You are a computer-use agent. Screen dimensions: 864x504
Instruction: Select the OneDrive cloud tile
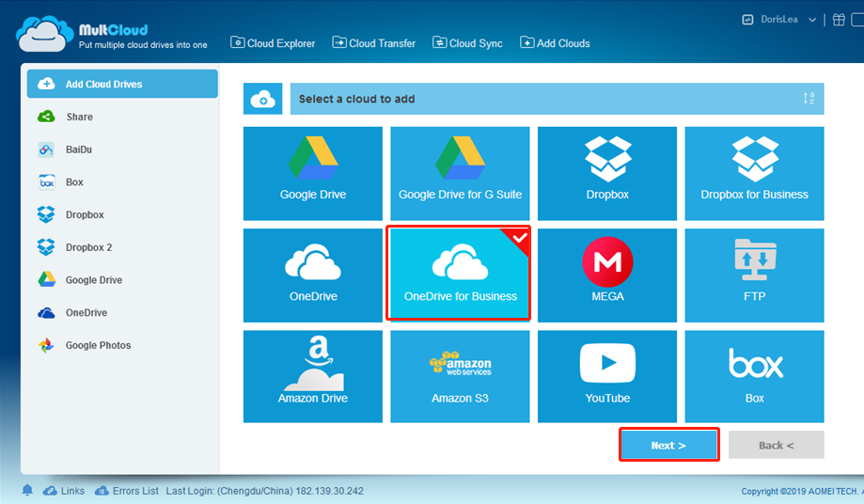(313, 276)
